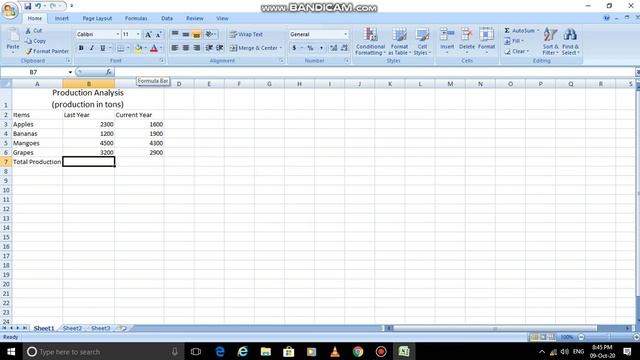Open Cell Styles gallery
640x360 pixels.
[422, 41]
